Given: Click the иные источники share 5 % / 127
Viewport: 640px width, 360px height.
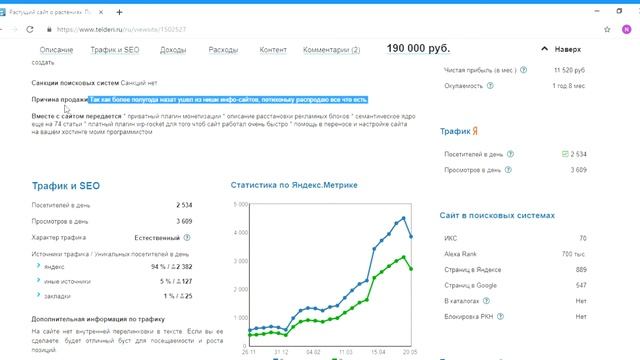Looking at the screenshot, I should click(x=176, y=281).
